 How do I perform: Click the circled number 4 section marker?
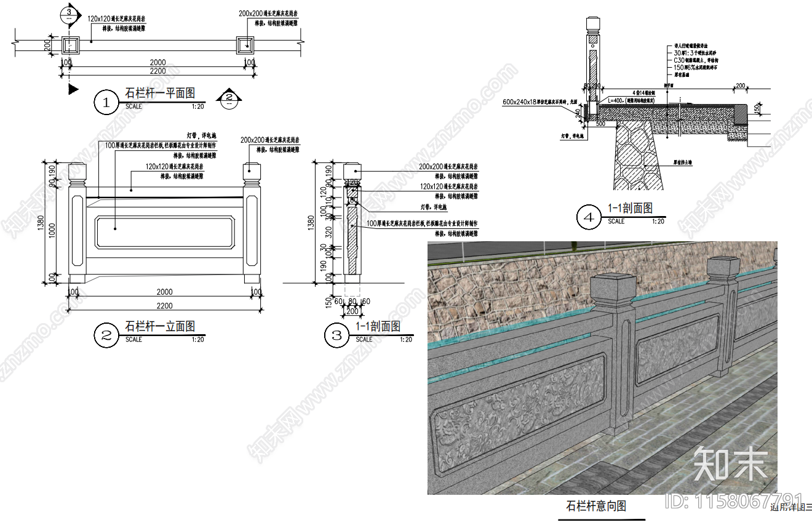point(588,217)
